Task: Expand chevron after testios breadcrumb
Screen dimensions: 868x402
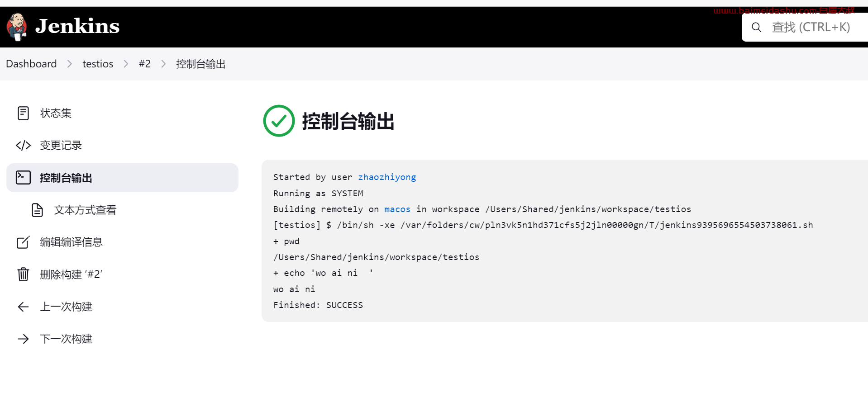Action: 126,64
